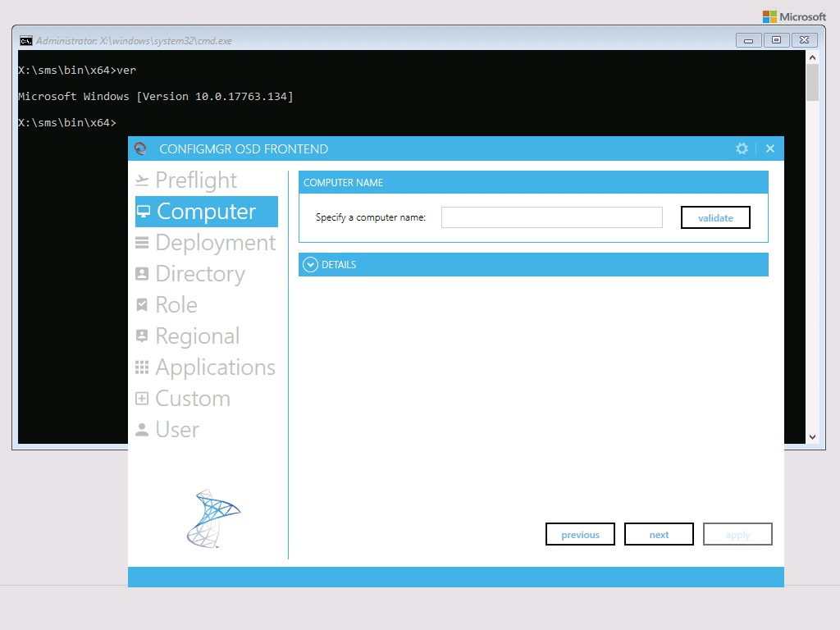Close the ConfigMgr OSD FrontEnd dialog
The image size is (840, 630).
[769, 149]
